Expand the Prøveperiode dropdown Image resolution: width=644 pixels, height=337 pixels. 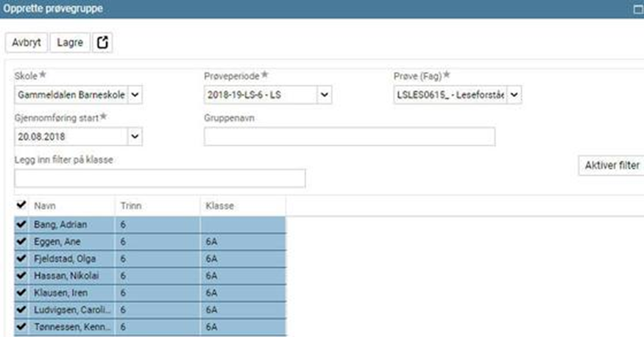click(x=325, y=95)
